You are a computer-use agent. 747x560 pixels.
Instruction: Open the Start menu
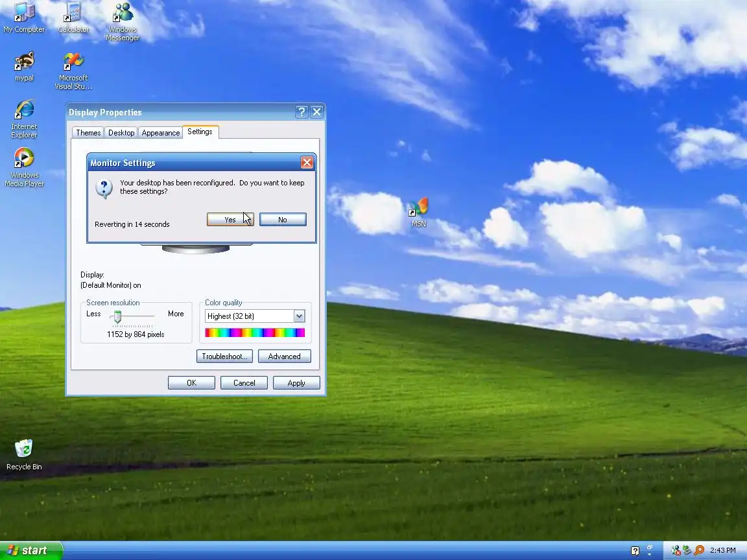(31, 550)
